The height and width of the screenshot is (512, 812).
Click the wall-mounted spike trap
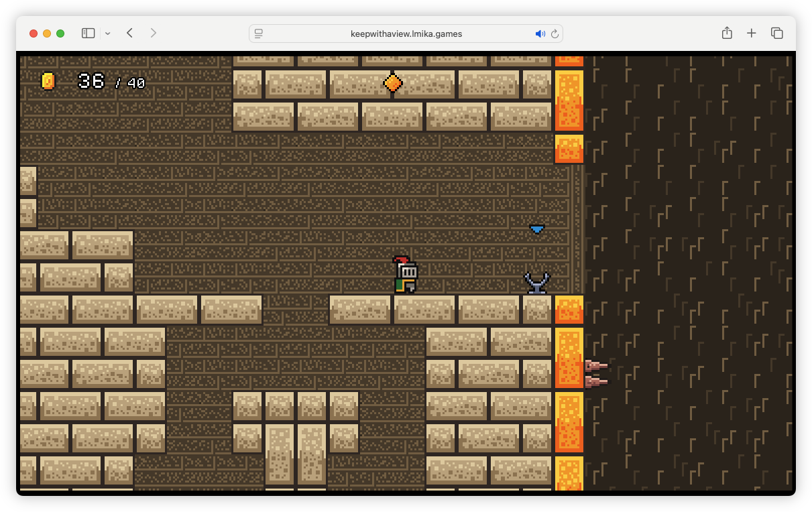pyautogui.click(x=596, y=373)
